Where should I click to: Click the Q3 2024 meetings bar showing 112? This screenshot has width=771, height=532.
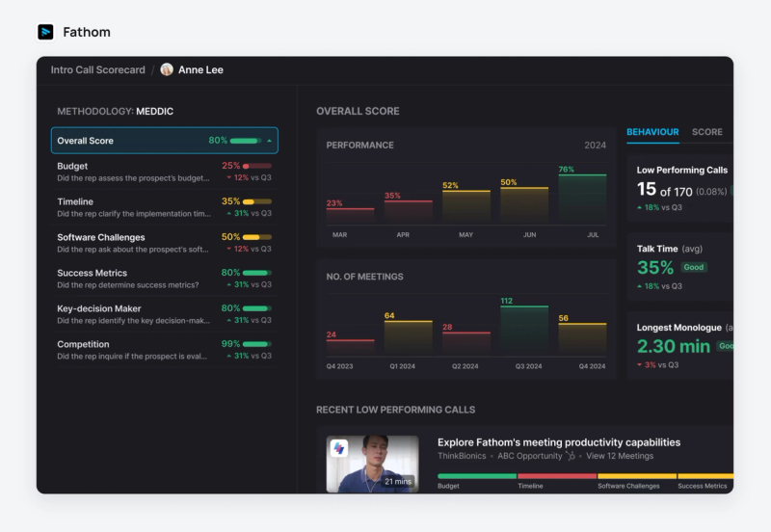pos(524,331)
